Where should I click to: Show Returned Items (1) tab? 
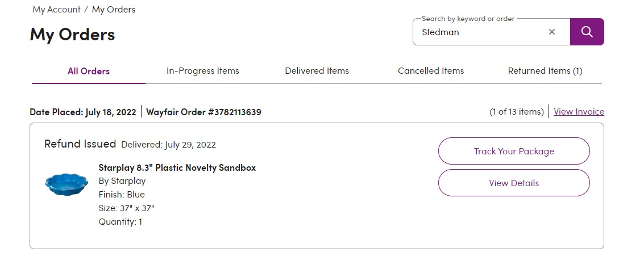[x=545, y=71]
